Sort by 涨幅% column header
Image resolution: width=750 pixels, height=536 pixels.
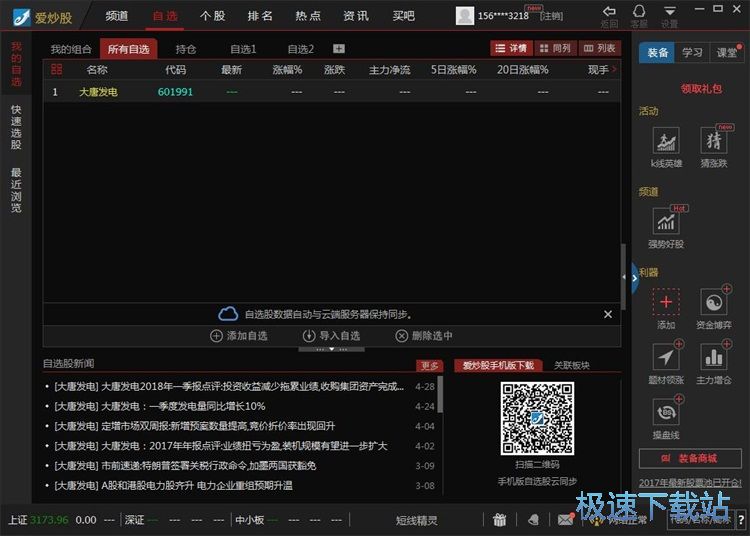pyautogui.click(x=287, y=70)
